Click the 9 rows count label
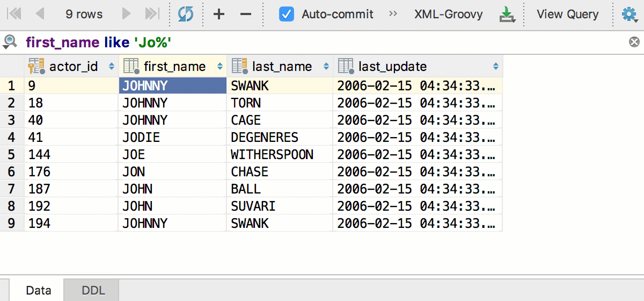Viewport: 644px width, 301px height. (84, 15)
